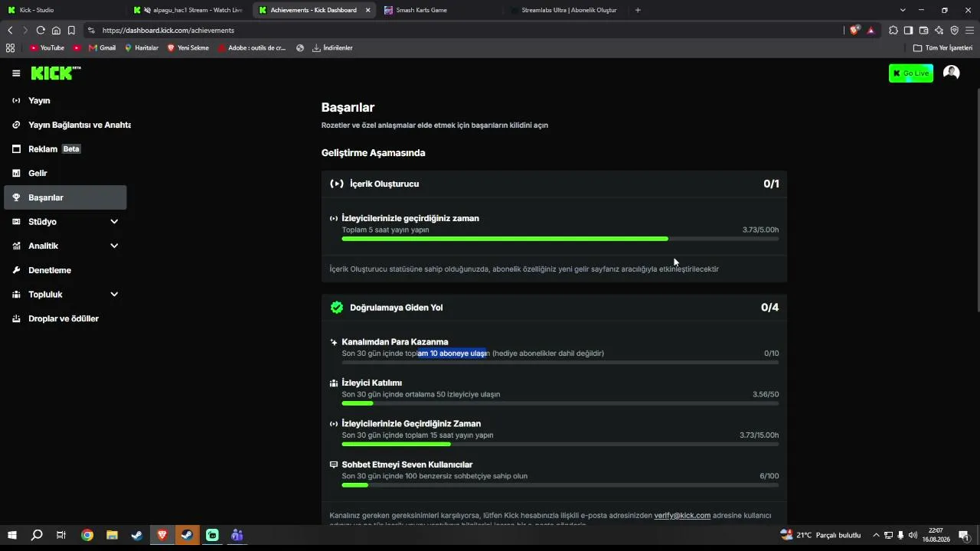Expand the Stüdyo chevron
This screenshot has height=551, width=980.
[x=114, y=222]
